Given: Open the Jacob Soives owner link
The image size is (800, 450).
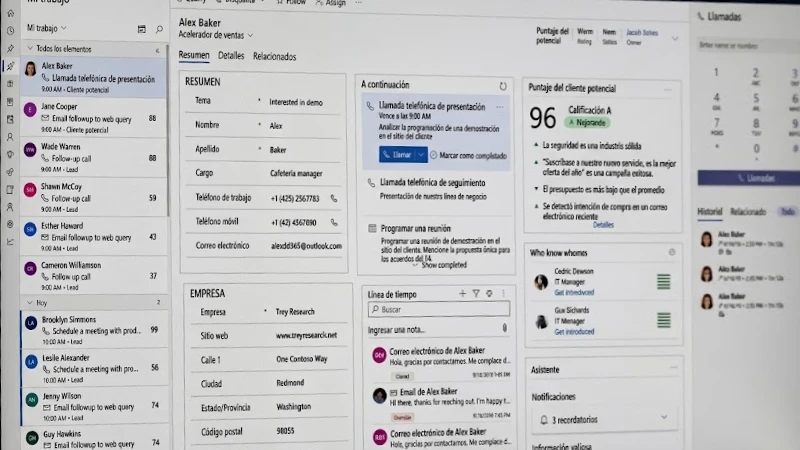Looking at the screenshot, I should pos(642,33).
